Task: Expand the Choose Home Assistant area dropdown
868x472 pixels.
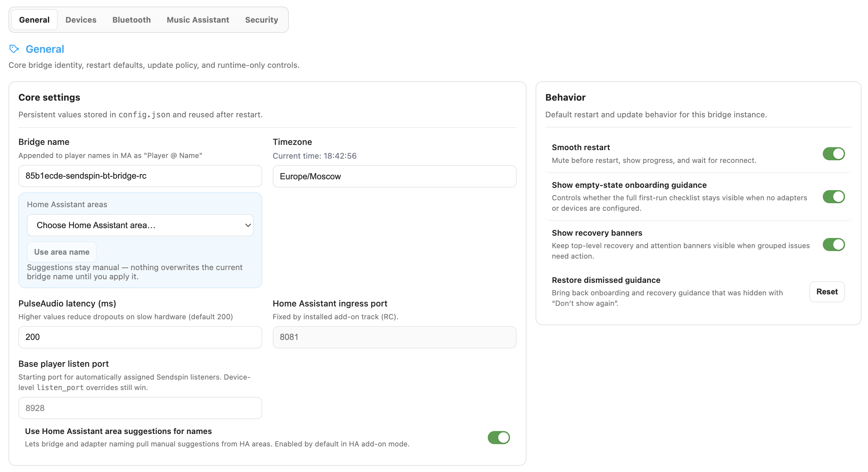Action: coord(140,225)
